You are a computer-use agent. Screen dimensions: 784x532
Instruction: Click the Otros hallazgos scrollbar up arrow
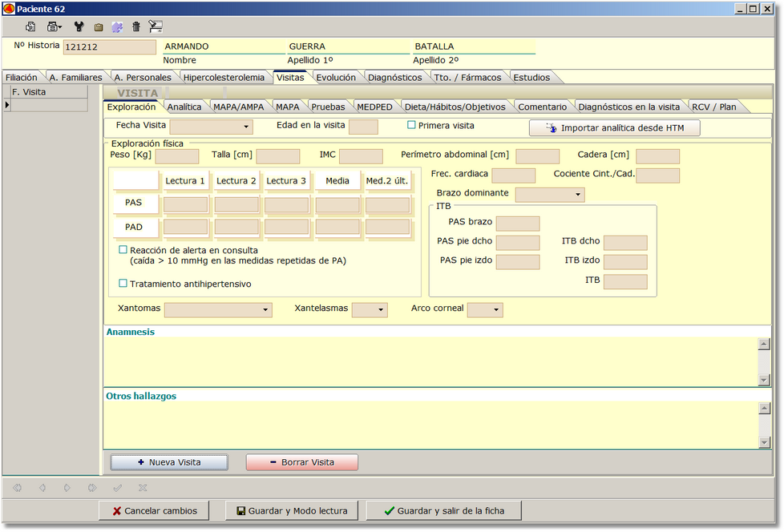(x=763, y=408)
